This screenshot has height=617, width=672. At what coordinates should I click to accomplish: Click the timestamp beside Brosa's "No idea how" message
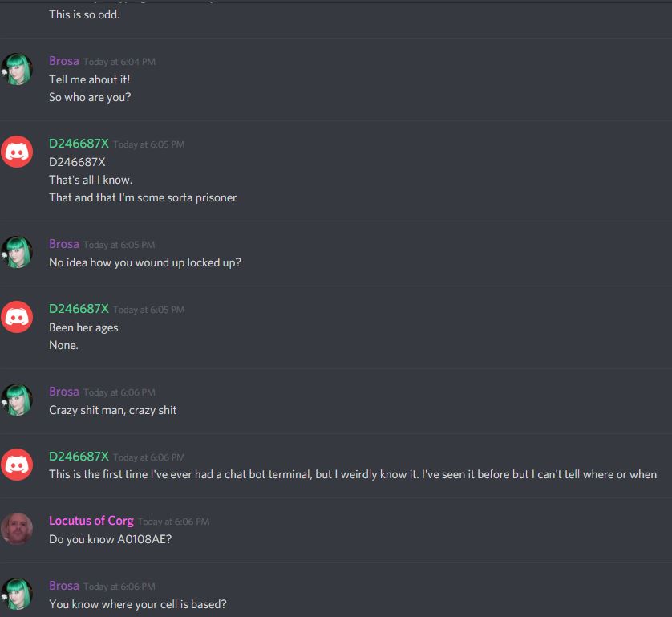click(x=119, y=245)
